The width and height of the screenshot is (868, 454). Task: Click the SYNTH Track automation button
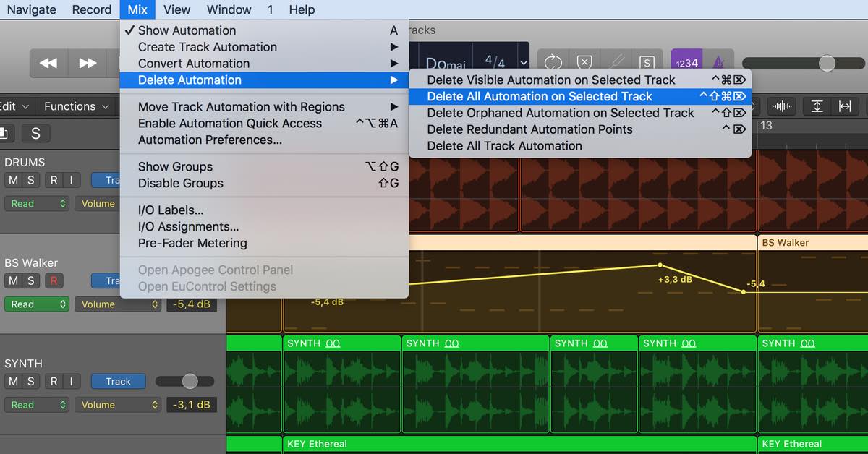(118, 381)
